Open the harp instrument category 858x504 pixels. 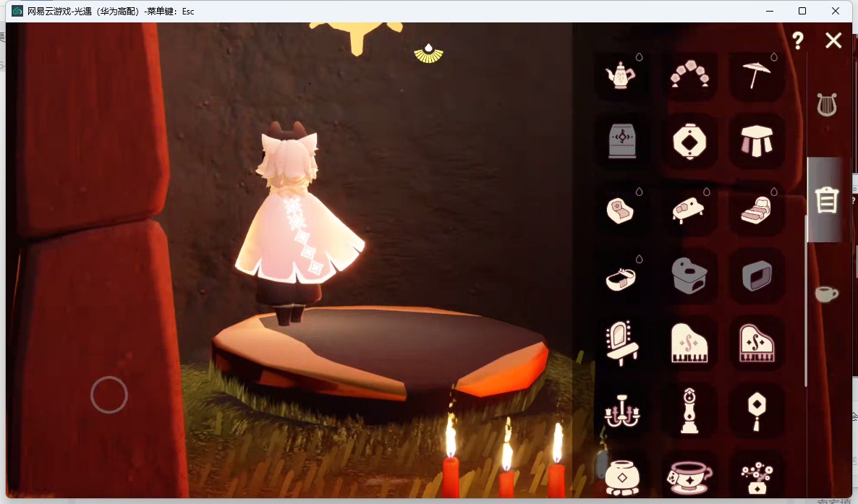click(827, 105)
